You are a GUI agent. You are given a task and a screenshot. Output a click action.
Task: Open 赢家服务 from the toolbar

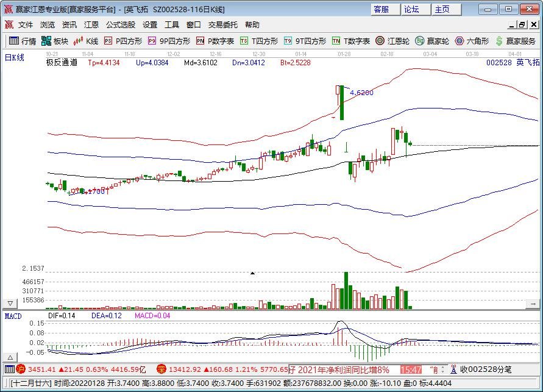[515, 41]
